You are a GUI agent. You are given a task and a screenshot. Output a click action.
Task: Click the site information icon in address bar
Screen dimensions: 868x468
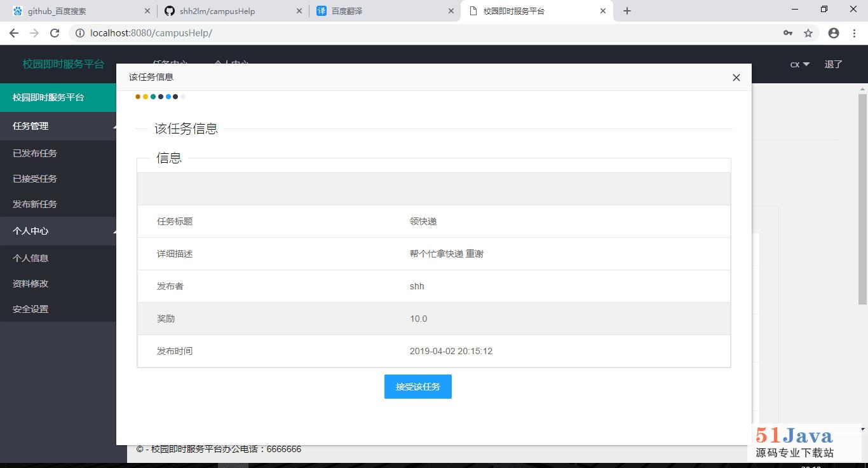pyautogui.click(x=79, y=33)
